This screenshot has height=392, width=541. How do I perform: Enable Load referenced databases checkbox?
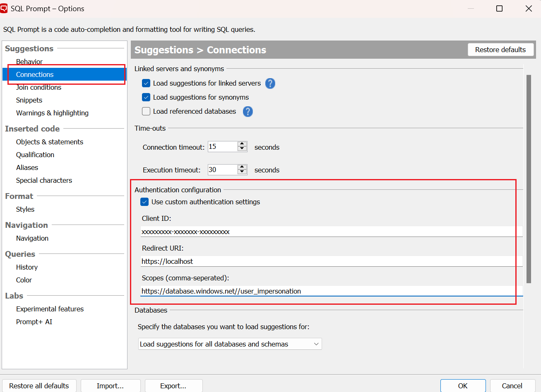tap(146, 112)
